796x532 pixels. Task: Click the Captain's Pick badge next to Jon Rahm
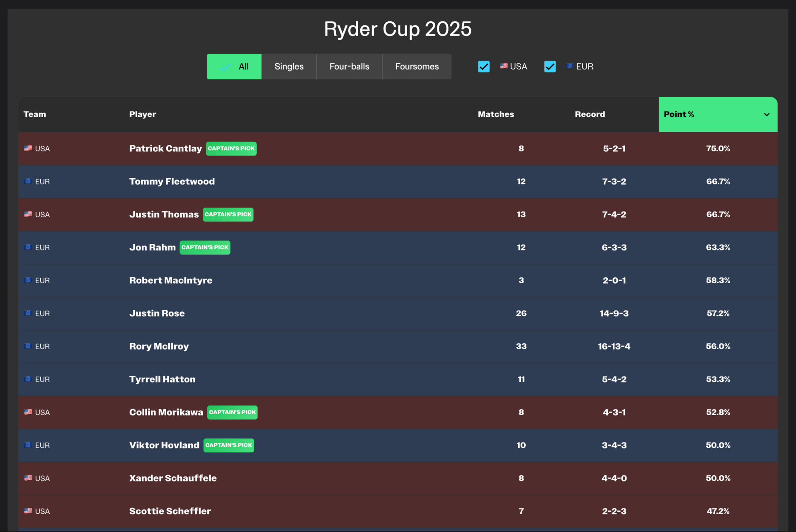pyautogui.click(x=205, y=248)
